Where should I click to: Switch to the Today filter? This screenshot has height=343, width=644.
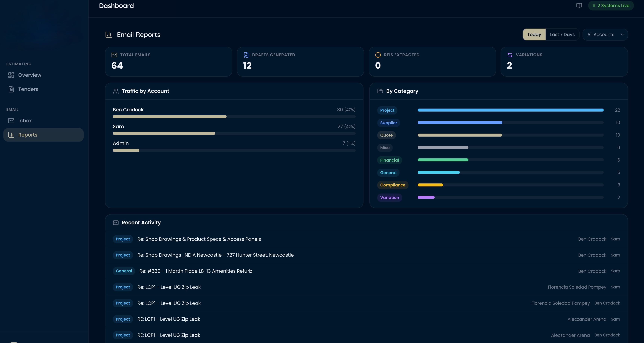coord(534,35)
